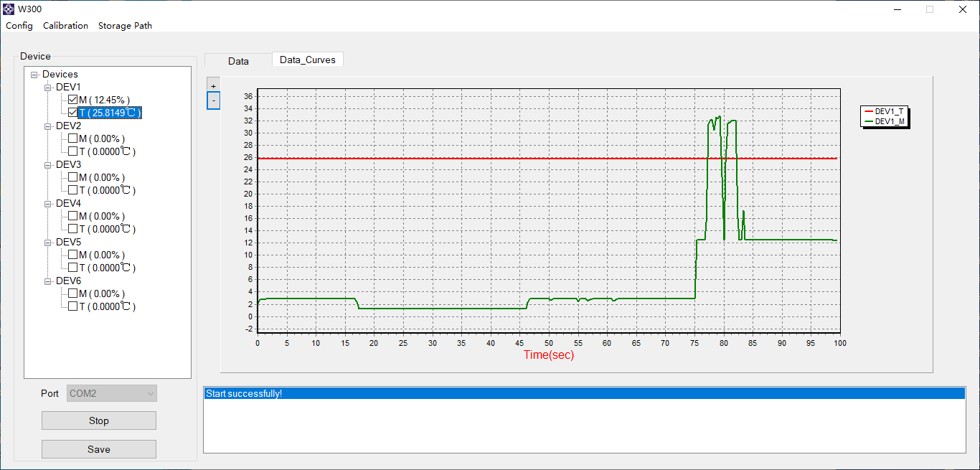The height and width of the screenshot is (470, 980).
Task: Collapse the DEV1 tree node
Action: [48, 87]
